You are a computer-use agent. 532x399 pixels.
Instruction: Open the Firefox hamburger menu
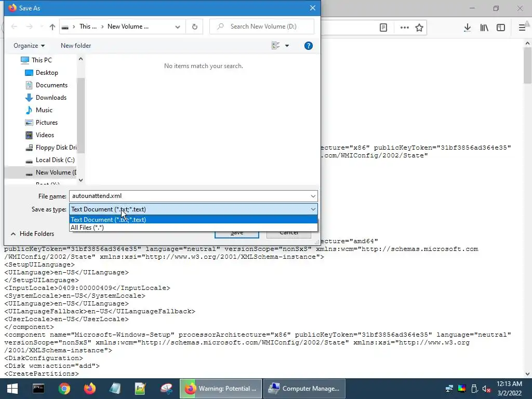coord(522,28)
